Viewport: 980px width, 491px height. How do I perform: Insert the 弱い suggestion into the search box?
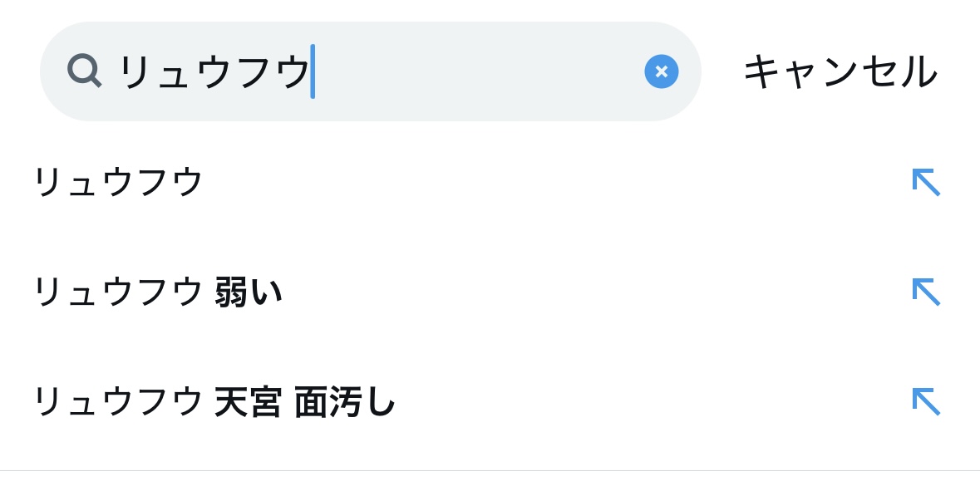pyautogui.click(x=925, y=292)
